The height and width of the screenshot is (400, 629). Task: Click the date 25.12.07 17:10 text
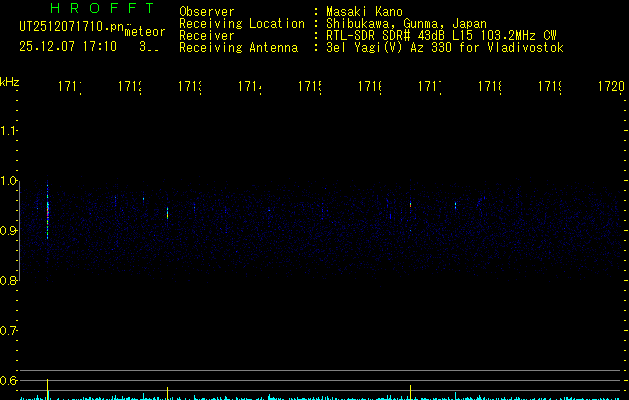click(x=68, y=47)
